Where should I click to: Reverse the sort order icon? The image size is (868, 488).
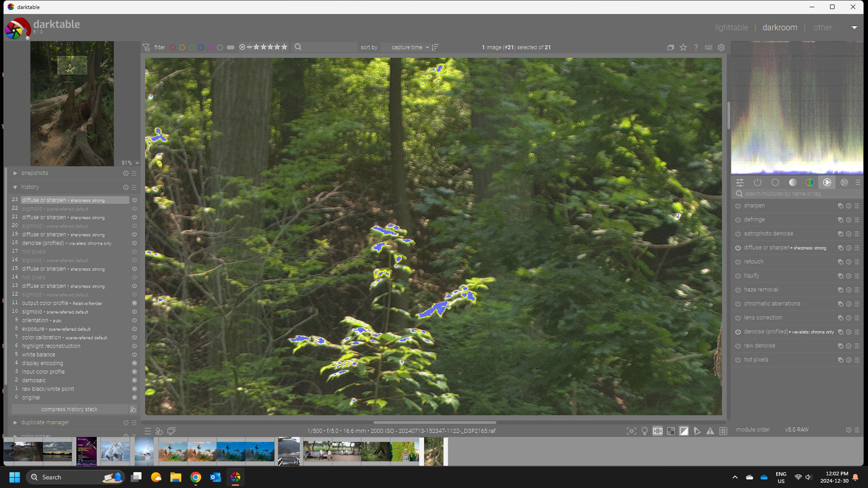[435, 47]
